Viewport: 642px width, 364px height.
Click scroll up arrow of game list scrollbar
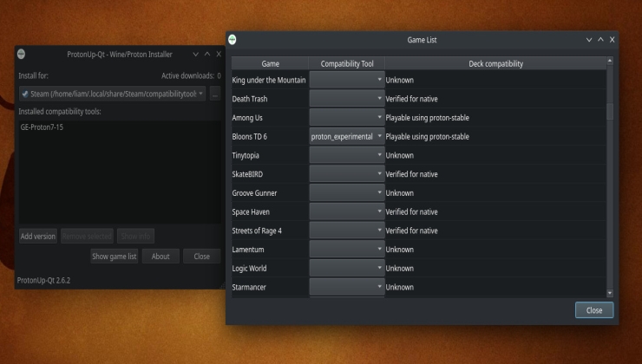pyautogui.click(x=610, y=61)
